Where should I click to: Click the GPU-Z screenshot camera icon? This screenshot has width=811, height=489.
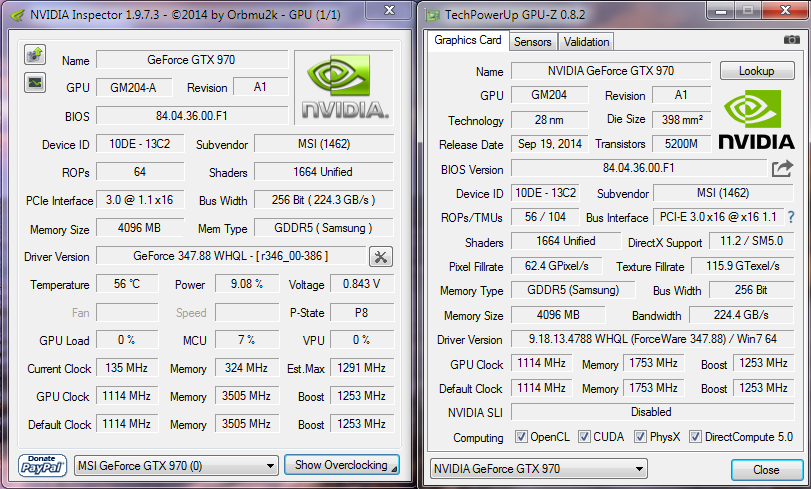coord(791,40)
